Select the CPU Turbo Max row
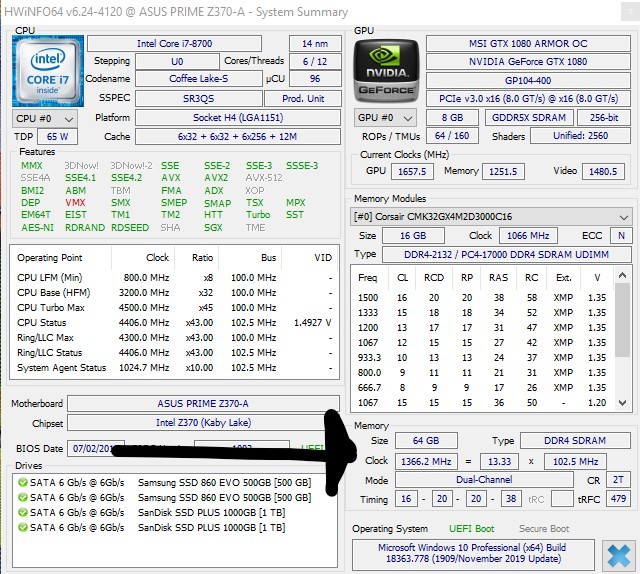 [174, 307]
